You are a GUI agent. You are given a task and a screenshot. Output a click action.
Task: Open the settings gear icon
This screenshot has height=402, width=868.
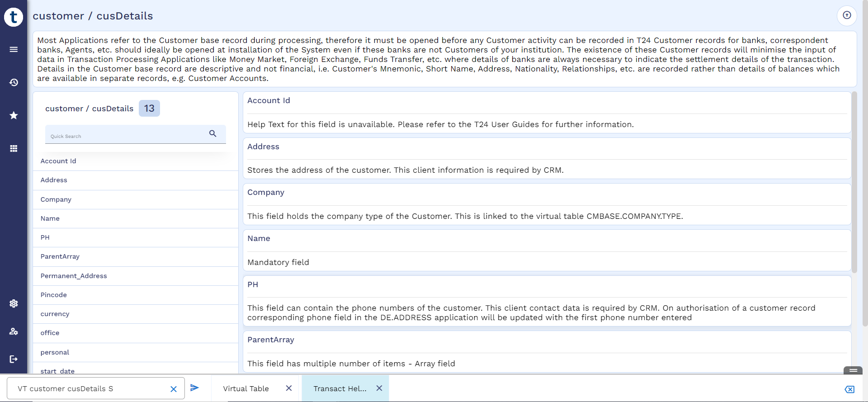coord(14,303)
